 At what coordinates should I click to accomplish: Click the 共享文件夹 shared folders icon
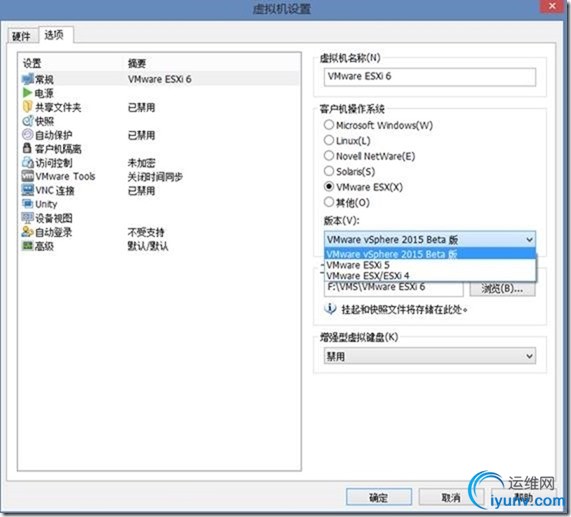[28, 107]
